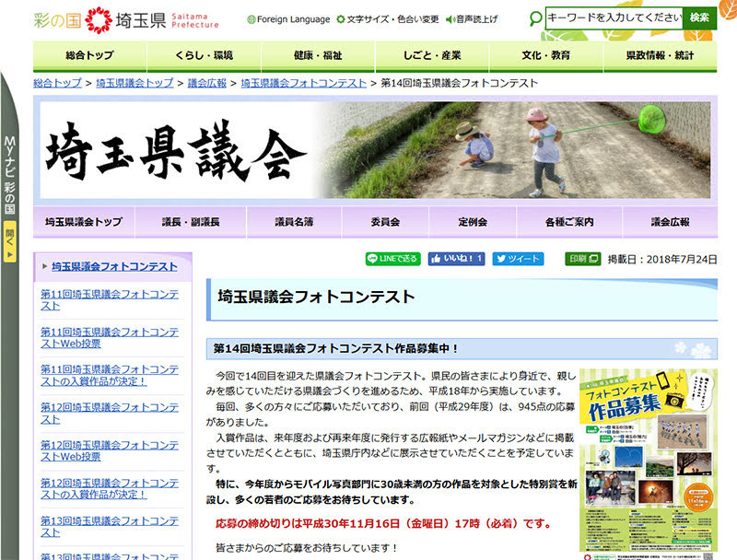The height and width of the screenshot is (560, 737).
Task: Open sidebar link 第11回フォトコンテストWeb投票
Action: tap(110, 338)
